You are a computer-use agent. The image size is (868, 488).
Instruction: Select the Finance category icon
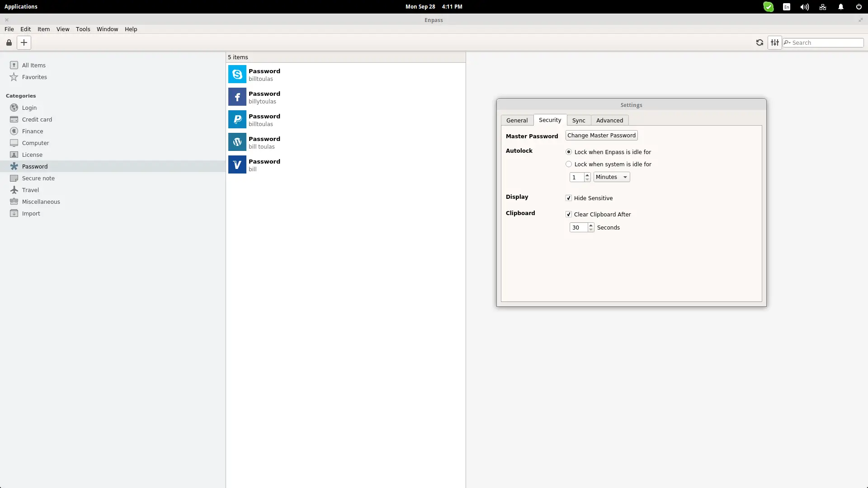coord(14,131)
